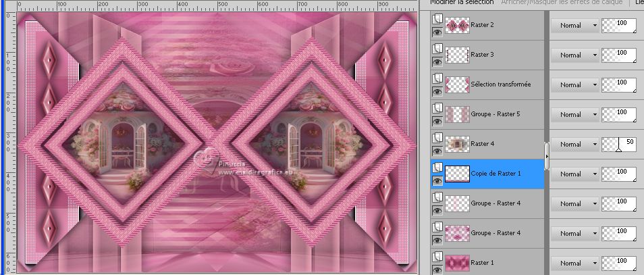Open the blend mode dropdown of Raster 1
This screenshot has width=644, height=275.
(574, 263)
